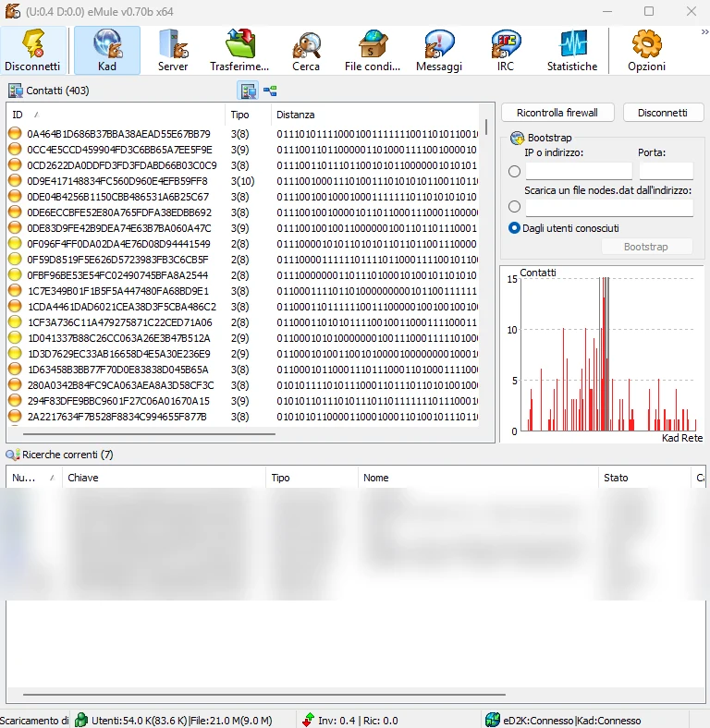710x728 pixels.
Task: Open the Server toolbar view
Action: pyautogui.click(x=173, y=50)
